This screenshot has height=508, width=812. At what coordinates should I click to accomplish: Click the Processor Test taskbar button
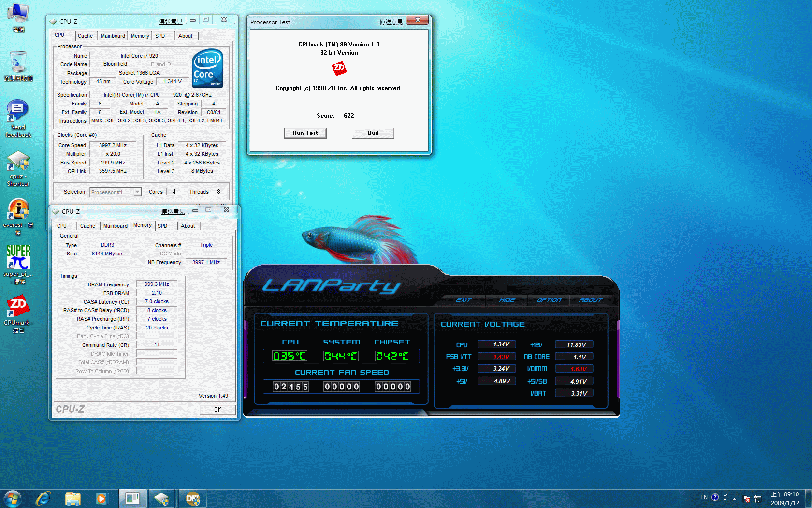coord(132,498)
